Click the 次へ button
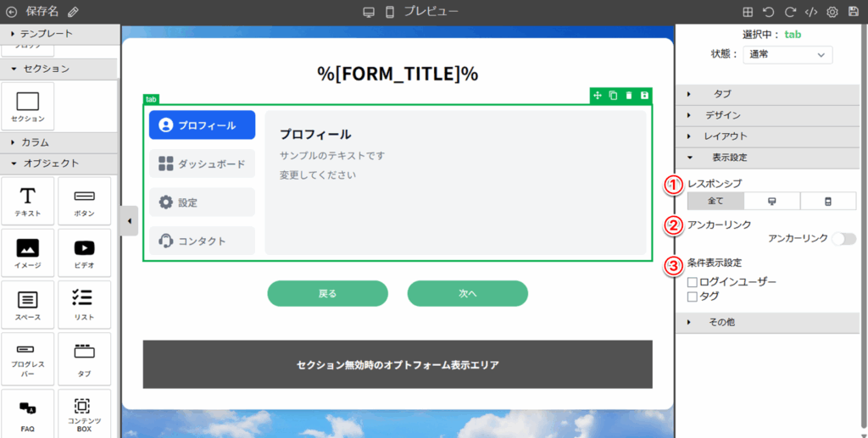Image resolution: width=868 pixels, height=438 pixels. [467, 293]
